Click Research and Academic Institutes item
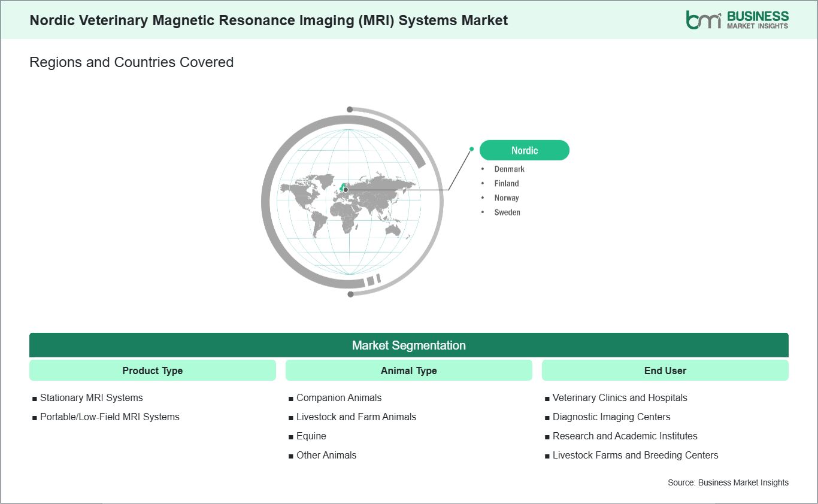 coord(625,436)
